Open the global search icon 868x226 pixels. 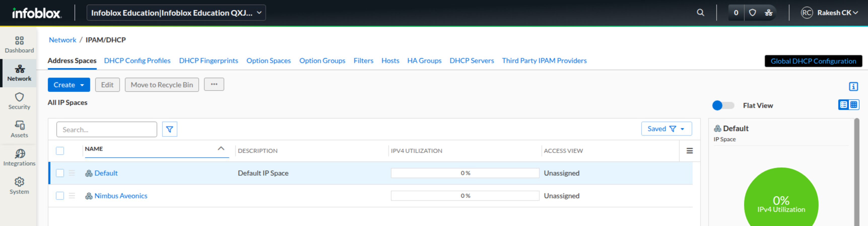coord(700,13)
